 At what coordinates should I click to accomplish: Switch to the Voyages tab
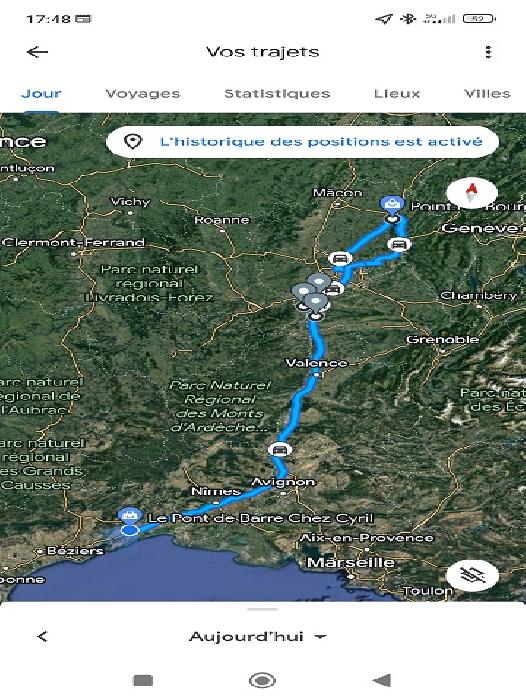(142, 93)
